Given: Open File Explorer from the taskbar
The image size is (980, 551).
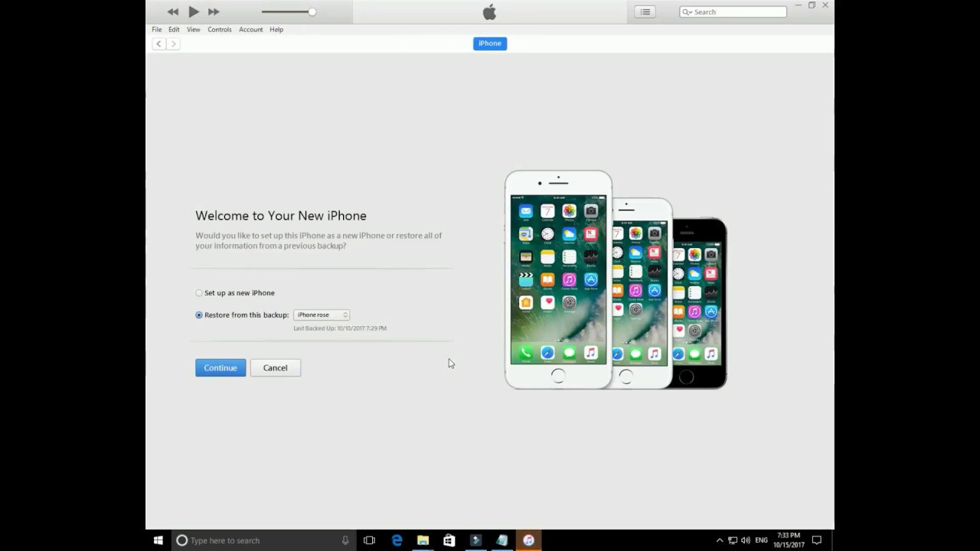Looking at the screenshot, I should pos(423,540).
